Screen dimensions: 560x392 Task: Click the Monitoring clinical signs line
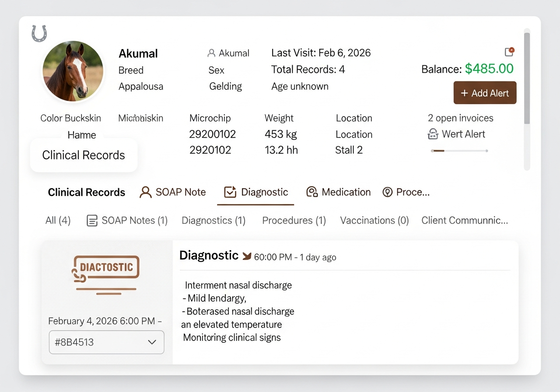232,338
